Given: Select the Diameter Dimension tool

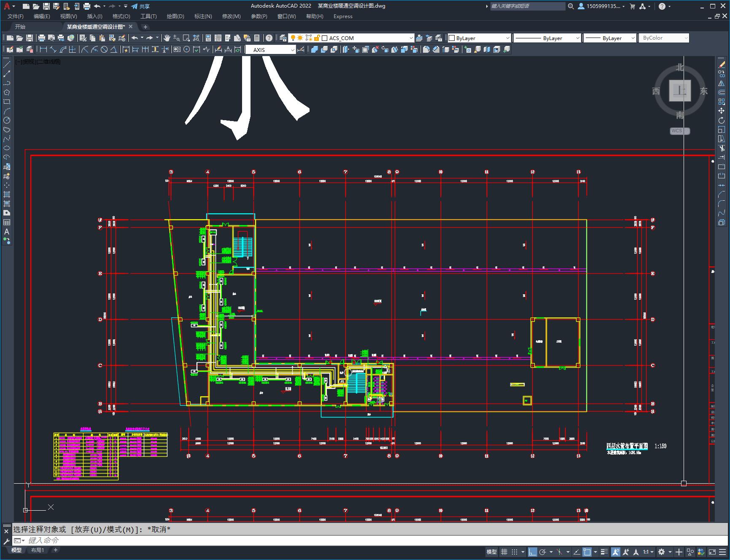Looking at the screenshot, I should click(104, 49).
